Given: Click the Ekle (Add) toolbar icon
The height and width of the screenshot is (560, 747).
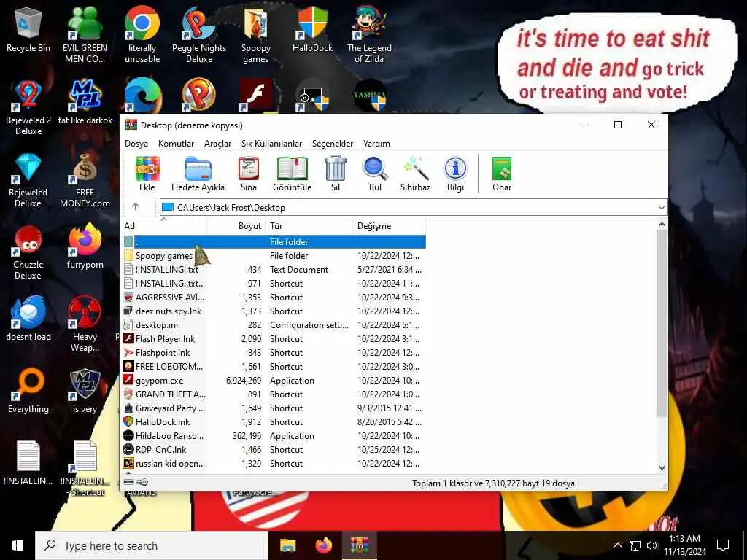Looking at the screenshot, I should (x=147, y=174).
